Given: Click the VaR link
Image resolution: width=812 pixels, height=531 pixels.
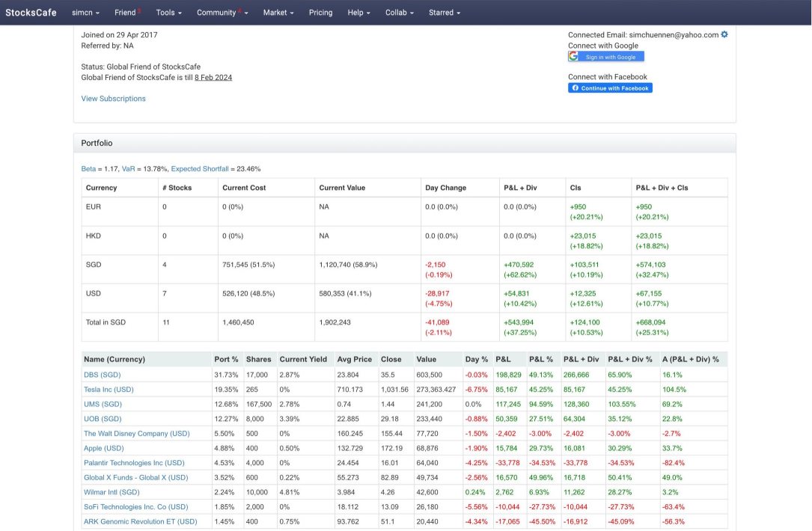Looking at the screenshot, I should coord(129,169).
